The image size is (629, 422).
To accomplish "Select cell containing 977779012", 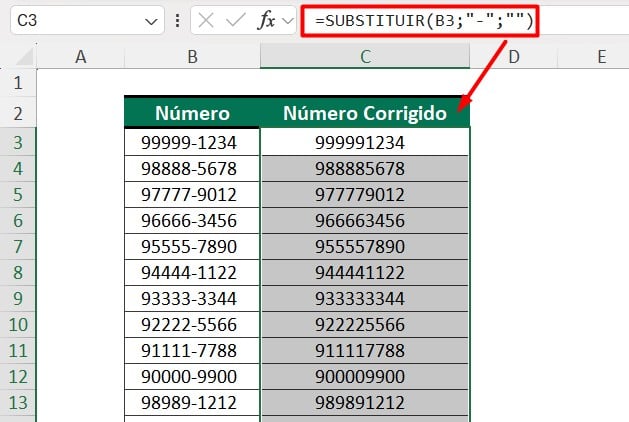I will click(x=365, y=195).
